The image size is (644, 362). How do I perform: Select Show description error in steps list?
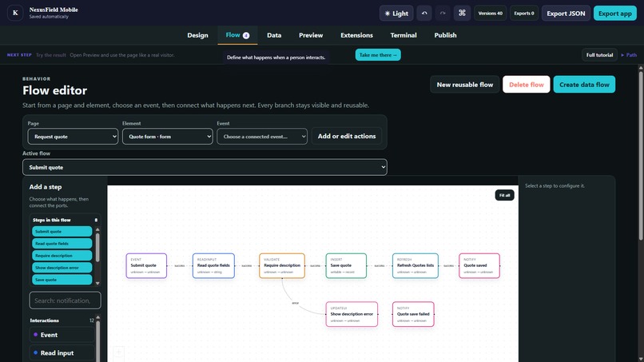pos(62,268)
